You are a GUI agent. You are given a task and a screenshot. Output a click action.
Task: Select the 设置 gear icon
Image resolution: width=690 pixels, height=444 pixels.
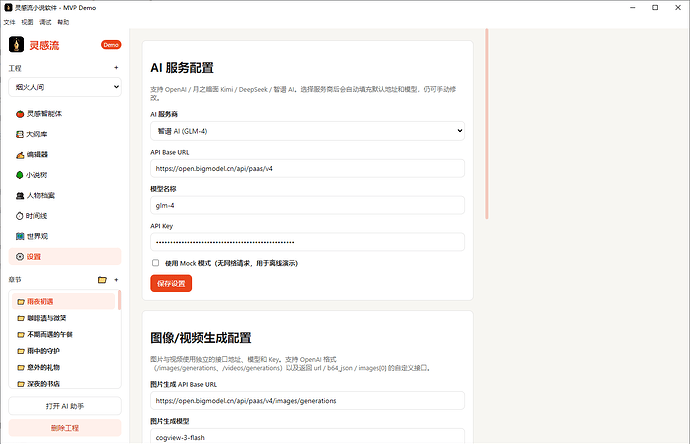[x=20, y=257]
